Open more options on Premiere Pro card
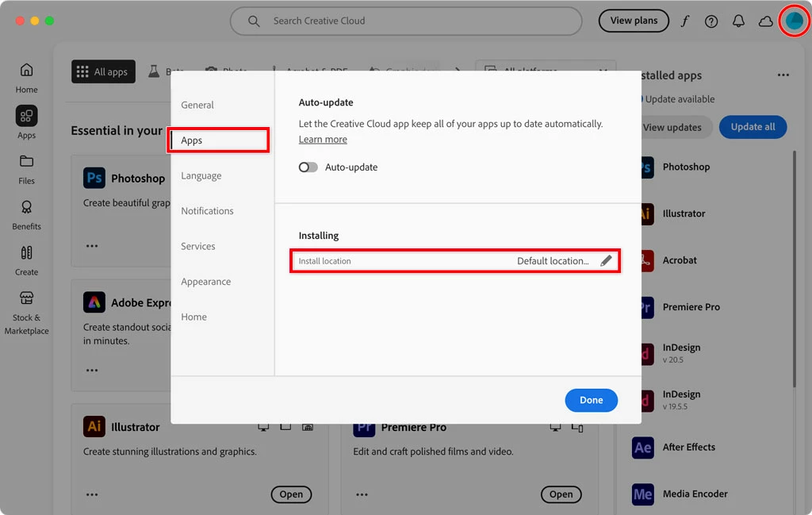The width and height of the screenshot is (812, 515). 362,495
